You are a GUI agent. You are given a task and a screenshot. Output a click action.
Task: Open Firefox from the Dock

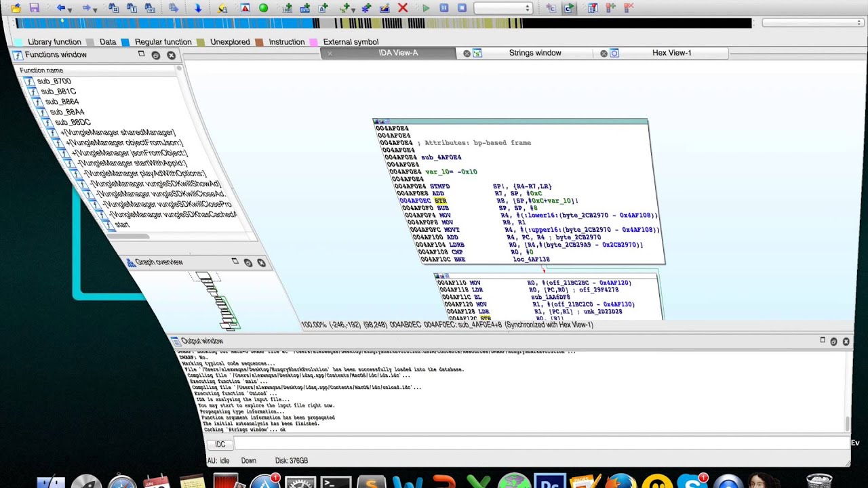click(x=620, y=481)
